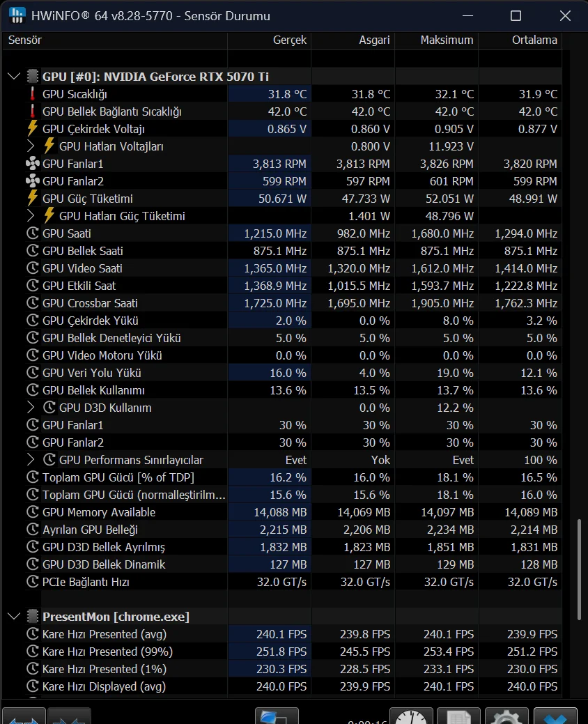Select the GPU Bellek Denetleyici Yükü row label
Image resolution: width=588 pixels, height=724 pixels.
click(111, 338)
